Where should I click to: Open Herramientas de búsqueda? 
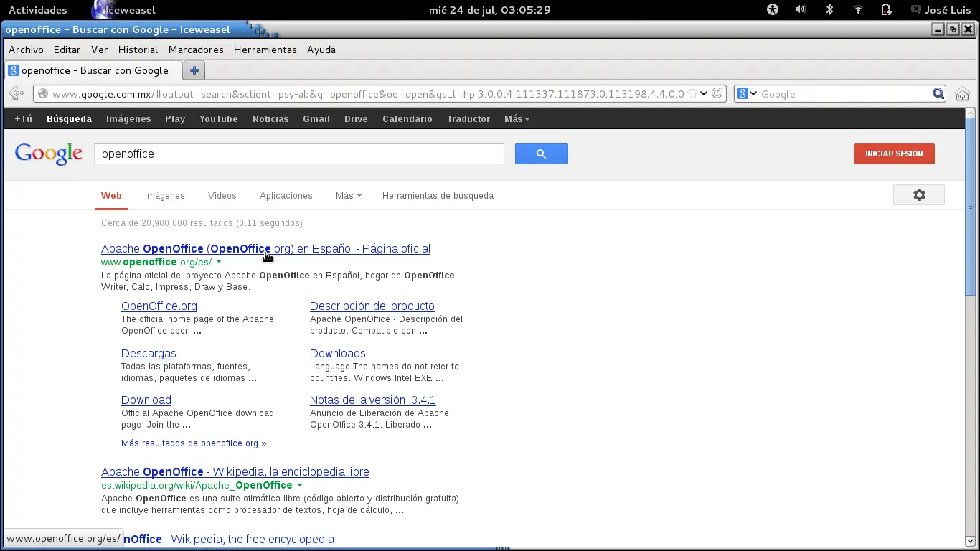click(438, 195)
